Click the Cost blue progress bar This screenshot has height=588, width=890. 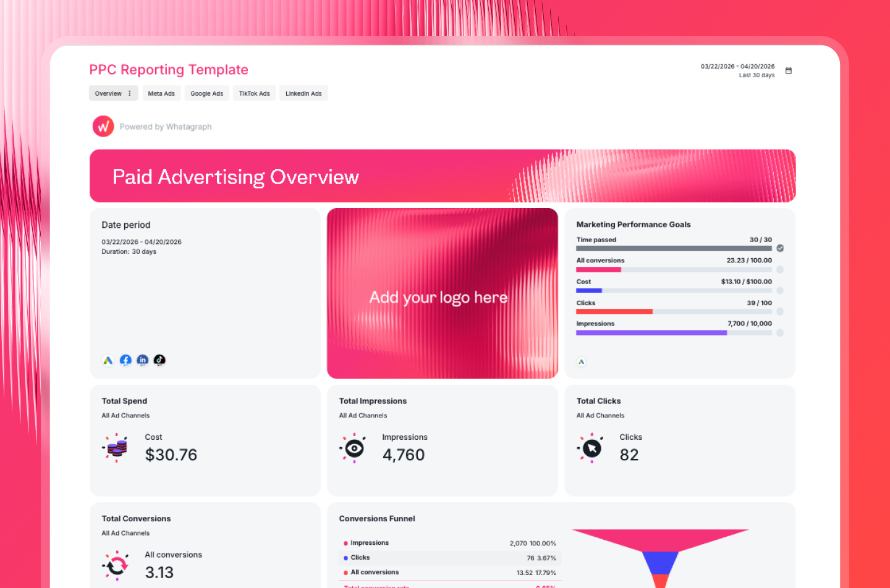click(x=589, y=290)
